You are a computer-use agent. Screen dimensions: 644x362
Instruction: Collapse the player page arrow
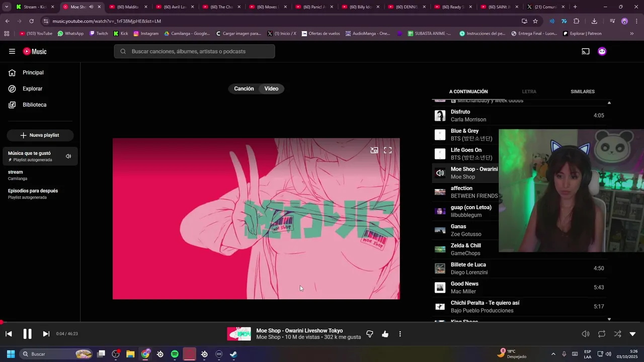pos(633,334)
